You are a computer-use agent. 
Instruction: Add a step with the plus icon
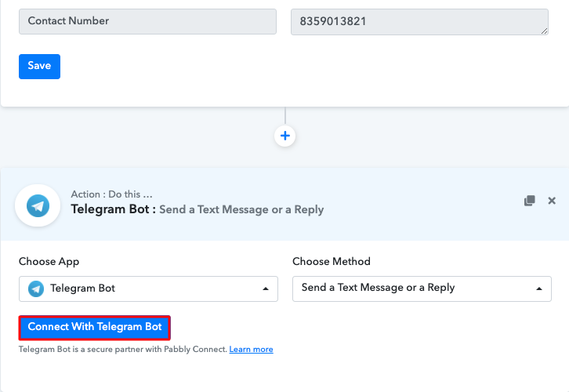(284, 136)
